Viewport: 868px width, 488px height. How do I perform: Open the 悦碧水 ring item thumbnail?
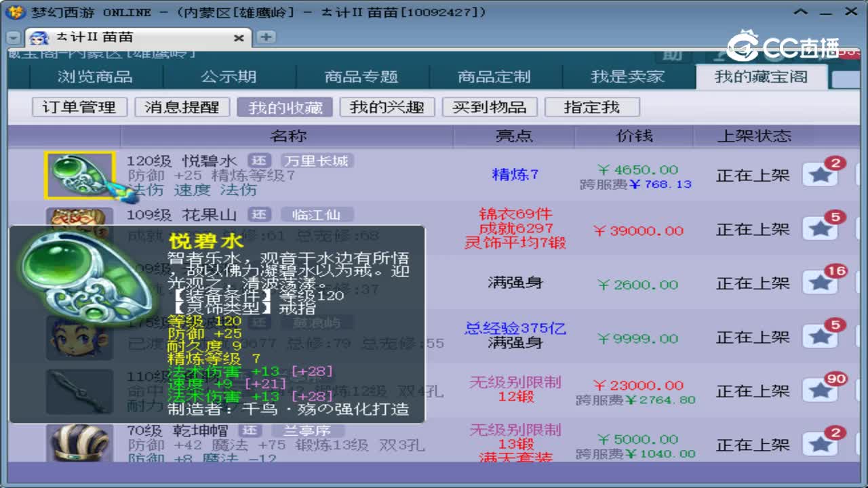79,176
